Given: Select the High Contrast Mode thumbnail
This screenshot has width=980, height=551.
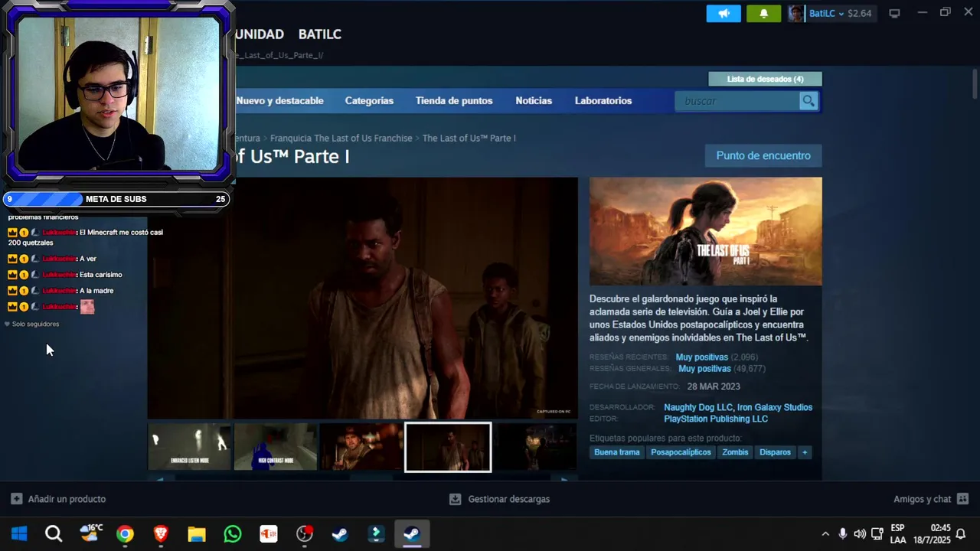Looking at the screenshot, I should (x=276, y=447).
